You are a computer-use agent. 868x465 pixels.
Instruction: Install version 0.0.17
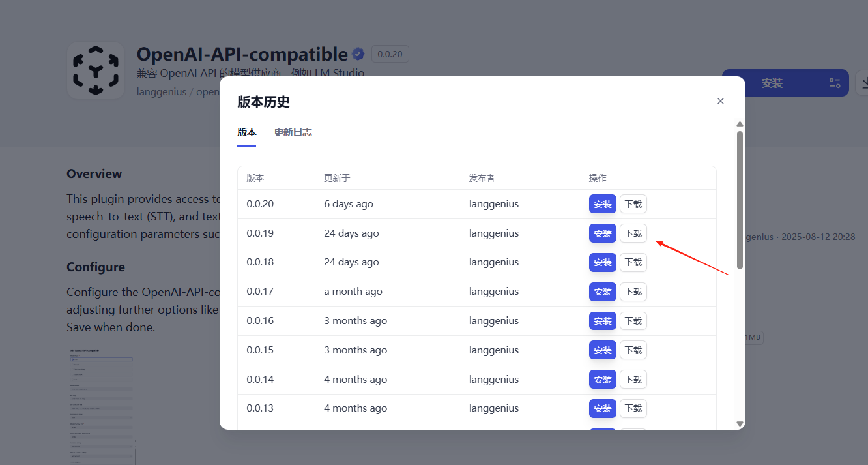click(602, 292)
